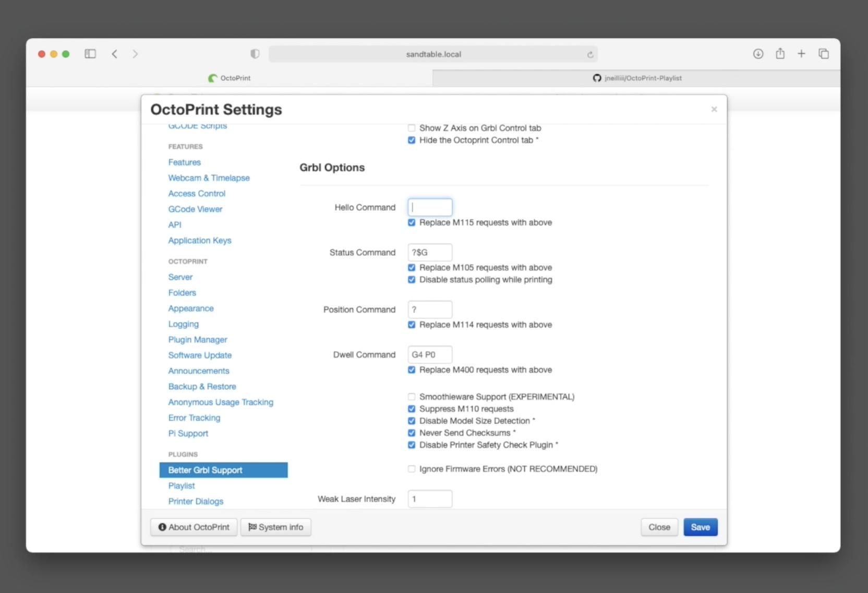Uncheck Replace M115 requests with above

click(412, 222)
